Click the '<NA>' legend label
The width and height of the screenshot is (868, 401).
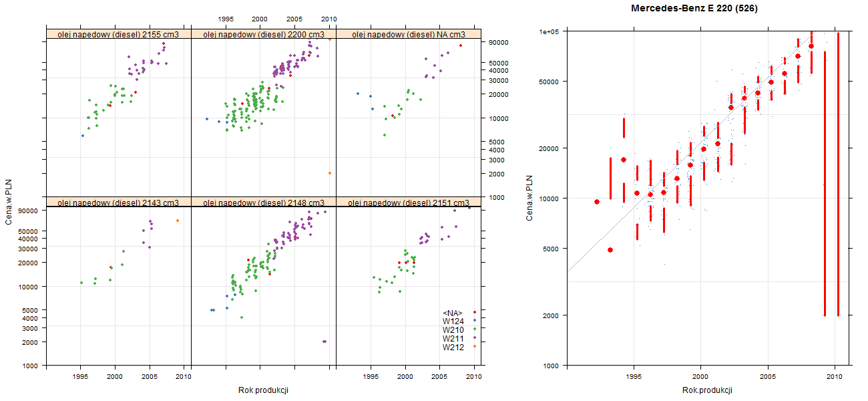click(x=452, y=313)
